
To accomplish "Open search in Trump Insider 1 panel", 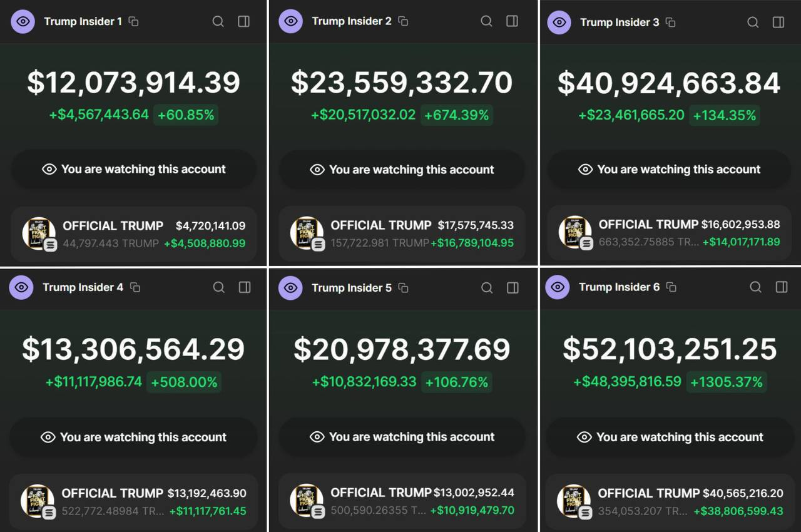I will pos(218,21).
